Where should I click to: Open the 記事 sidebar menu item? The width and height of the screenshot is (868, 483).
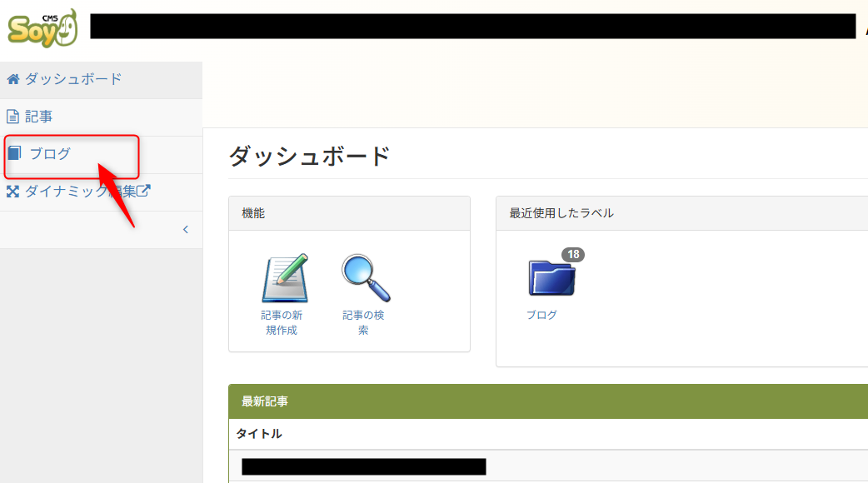[x=39, y=117]
